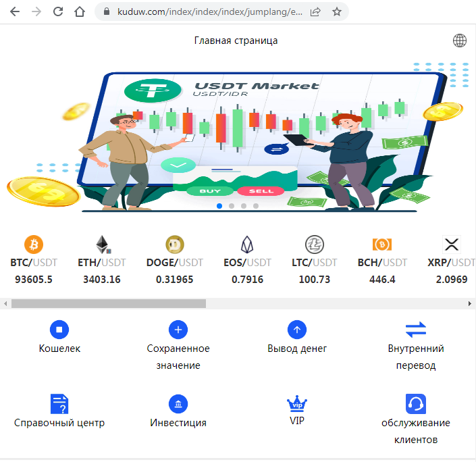Viewport: 476px width, 462px height.
Task: Select the Litecoin coin icon
Action: pos(315,245)
